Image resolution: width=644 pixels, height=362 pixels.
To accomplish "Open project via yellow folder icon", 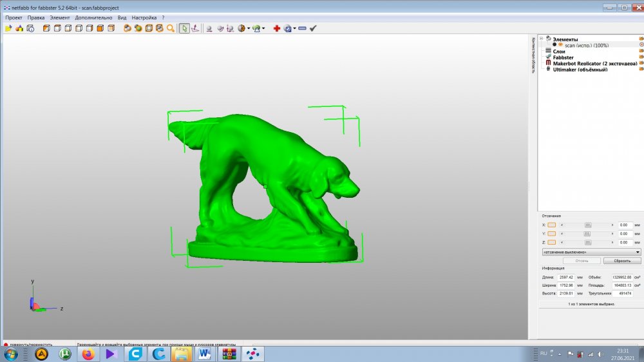I will click(8, 28).
